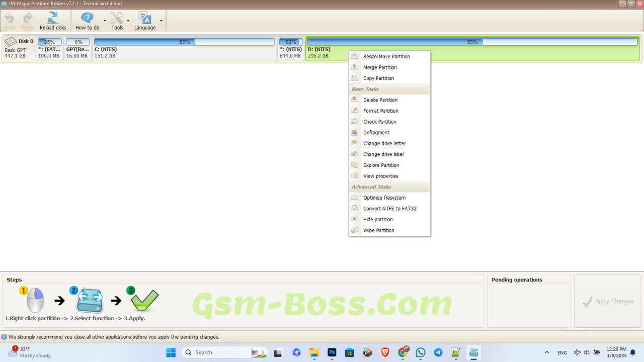Click the taskbar clock showing 12:26 PM
The image size is (644, 362).
(x=616, y=352)
